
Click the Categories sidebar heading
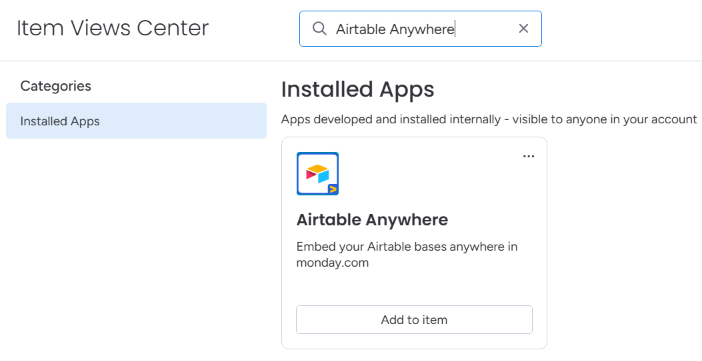[x=56, y=86]
